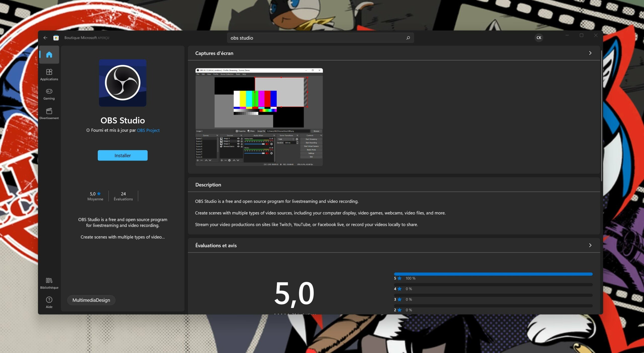Click the Installer button to install OBS
Screen dimensions: 644x353
pos(122,155)
